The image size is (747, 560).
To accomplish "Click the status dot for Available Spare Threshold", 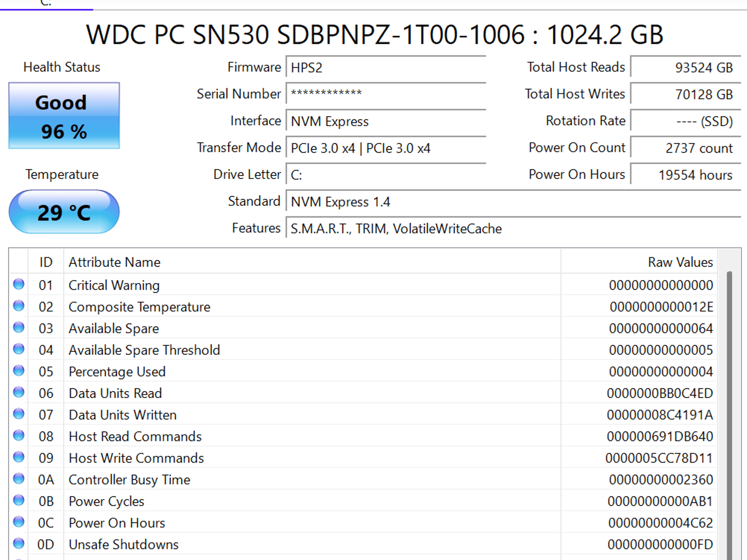I will [19, 349].
